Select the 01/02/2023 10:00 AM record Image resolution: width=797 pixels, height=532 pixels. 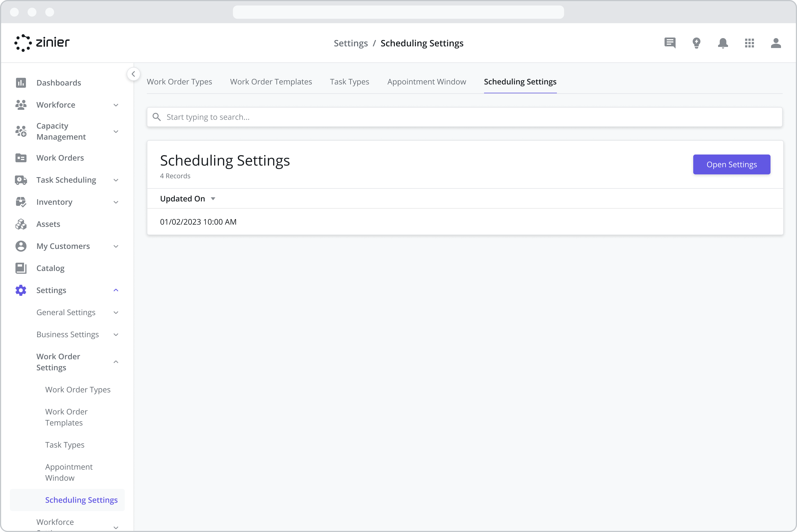[x=465, y=222]
